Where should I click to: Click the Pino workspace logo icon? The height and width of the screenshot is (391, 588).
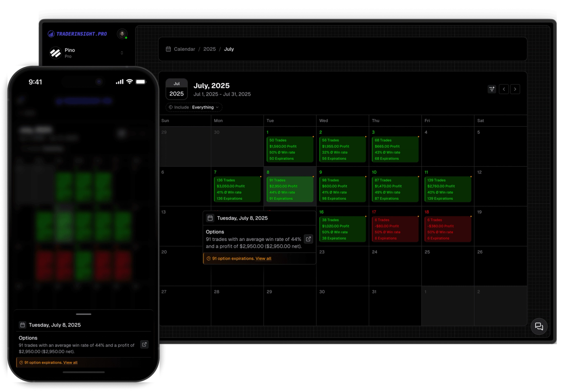tap(56, 53)
